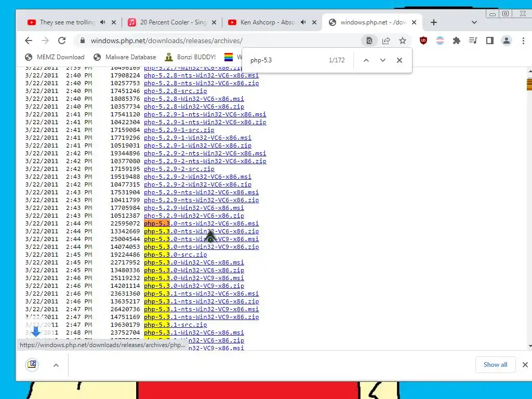This screenshot has height=399, width=532.
Task: Close the downloads bar
Action: tap(525, 365)
